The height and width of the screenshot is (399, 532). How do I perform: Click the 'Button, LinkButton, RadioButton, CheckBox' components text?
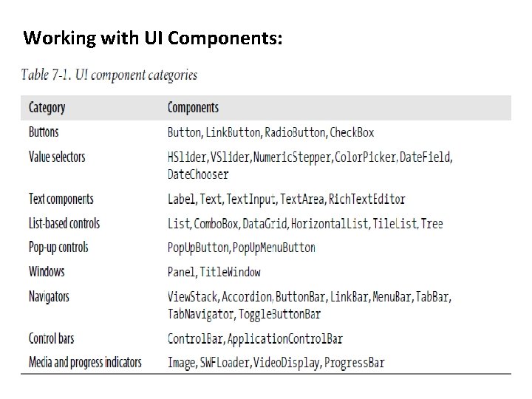pos(271,133)
